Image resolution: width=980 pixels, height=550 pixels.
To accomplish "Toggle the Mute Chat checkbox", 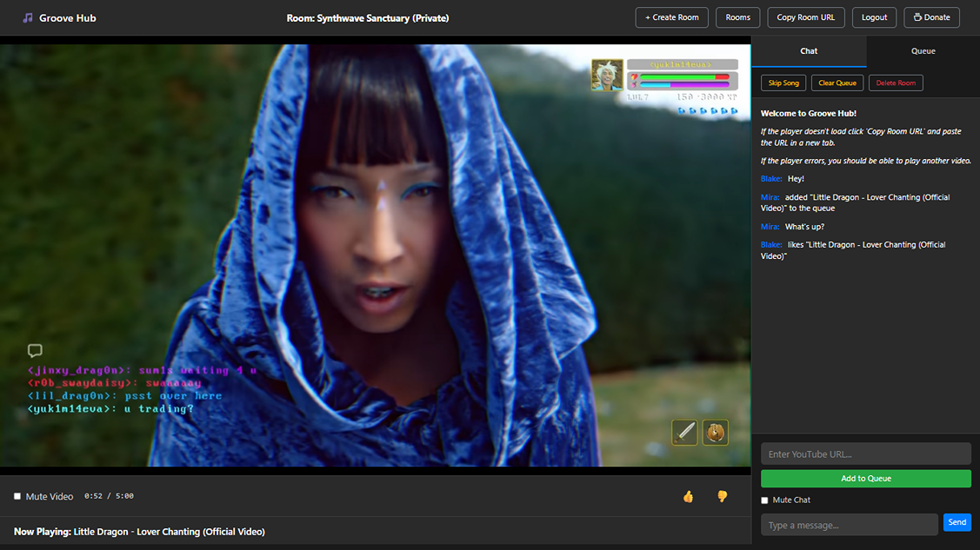I will (764, 500).
